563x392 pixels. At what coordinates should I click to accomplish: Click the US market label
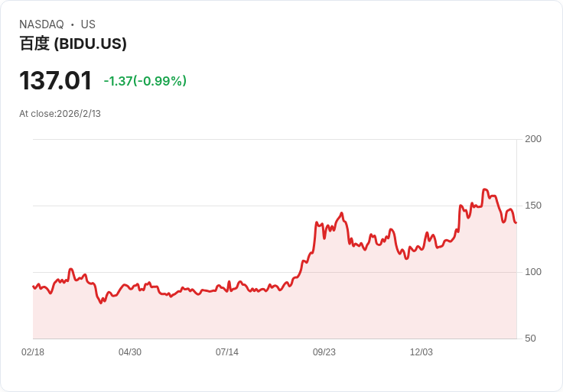(x=88, y=24)
